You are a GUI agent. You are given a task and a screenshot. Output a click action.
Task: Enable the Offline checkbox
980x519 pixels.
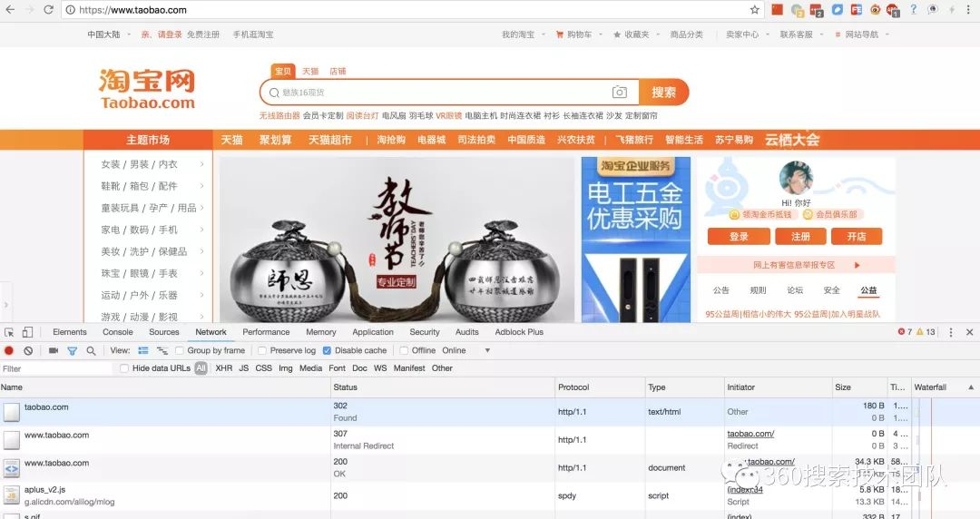tap(404, 351)
